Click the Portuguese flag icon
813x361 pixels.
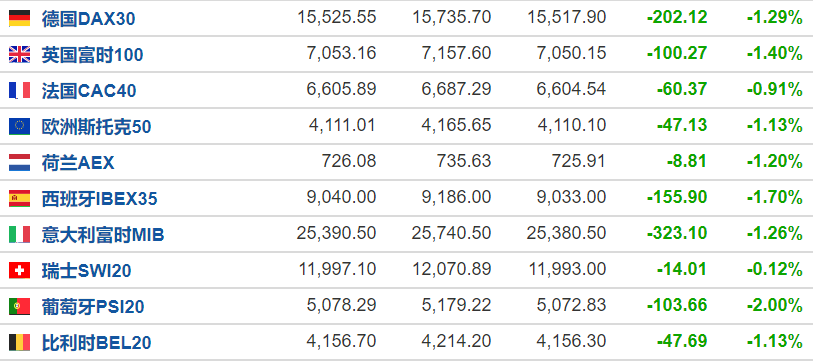[19, 307]
